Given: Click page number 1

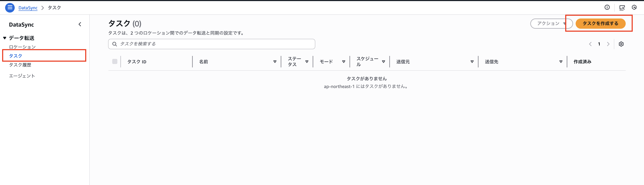Looking at the screenshot, I should pyautogui.click(x=599, y=44).
